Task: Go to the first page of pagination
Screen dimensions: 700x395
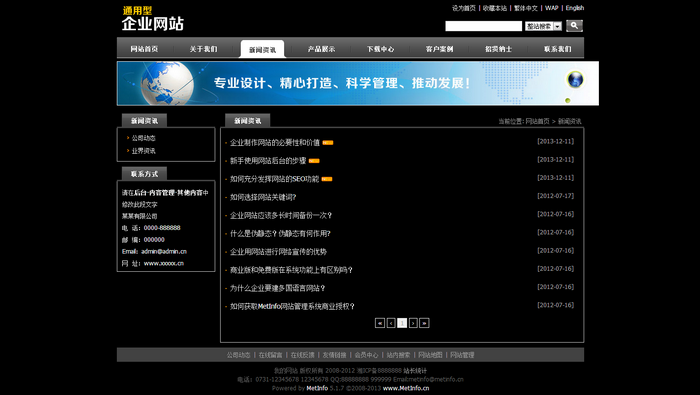Action: click(x=380, y=323)
